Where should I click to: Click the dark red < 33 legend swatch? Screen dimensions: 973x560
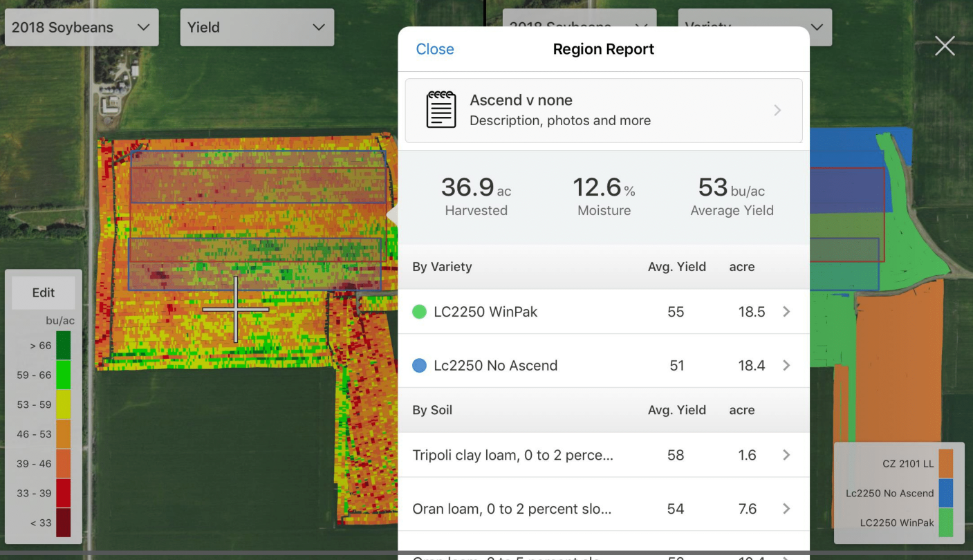tap(63, 523)
